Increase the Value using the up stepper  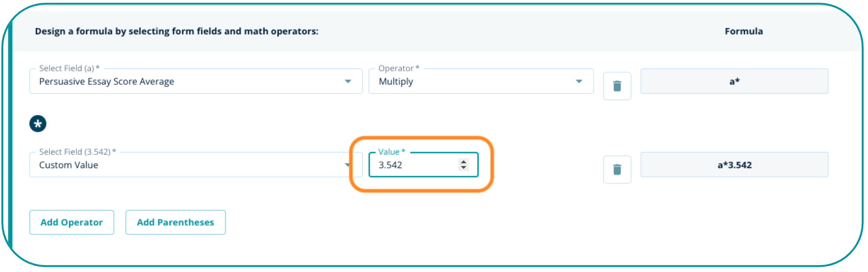click(464, 162)
